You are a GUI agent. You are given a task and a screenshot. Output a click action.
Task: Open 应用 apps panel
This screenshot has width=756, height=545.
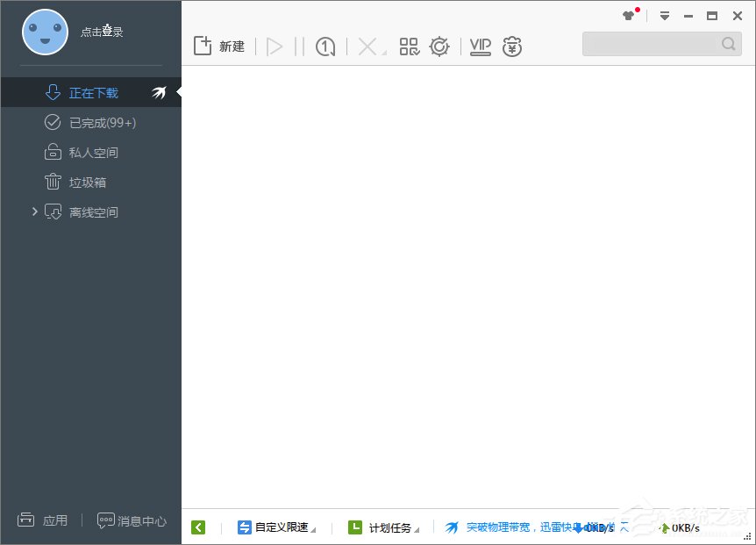click(42, 520)
